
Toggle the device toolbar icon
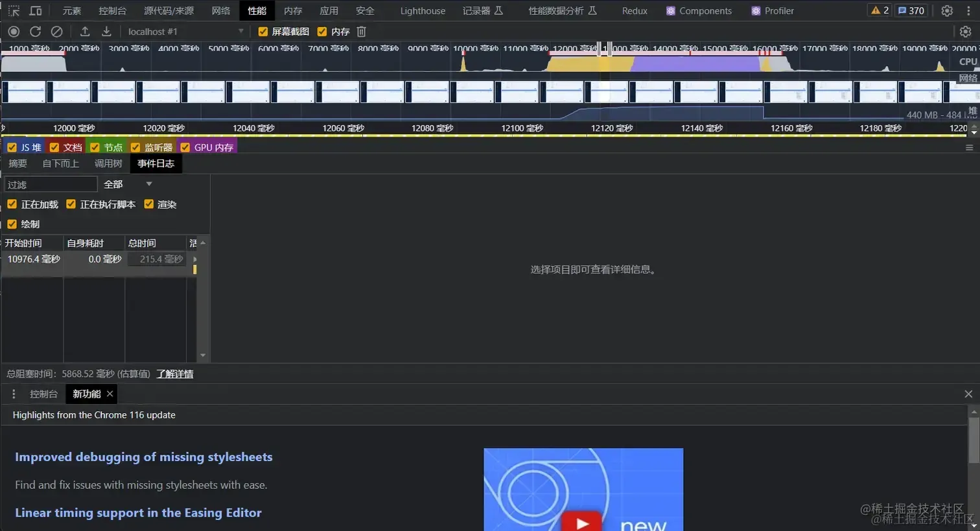coord(36,10)
